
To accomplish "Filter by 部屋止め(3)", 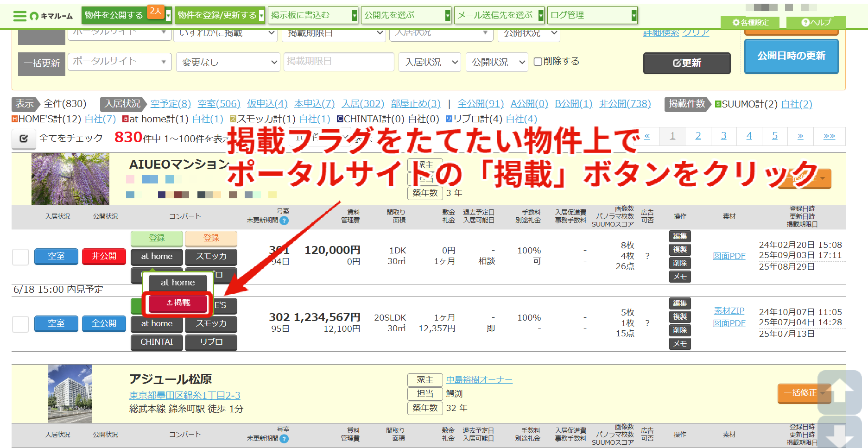I will 416,104.
